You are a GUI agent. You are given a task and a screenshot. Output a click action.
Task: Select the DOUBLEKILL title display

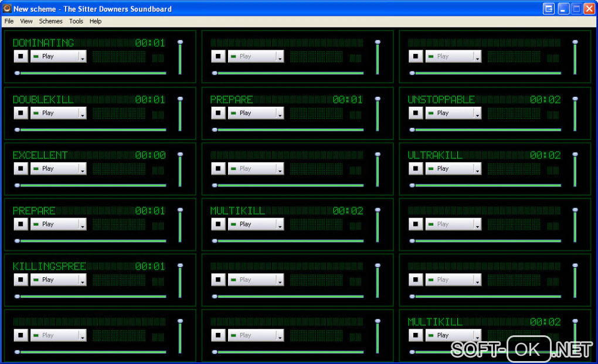pos(43,100)
